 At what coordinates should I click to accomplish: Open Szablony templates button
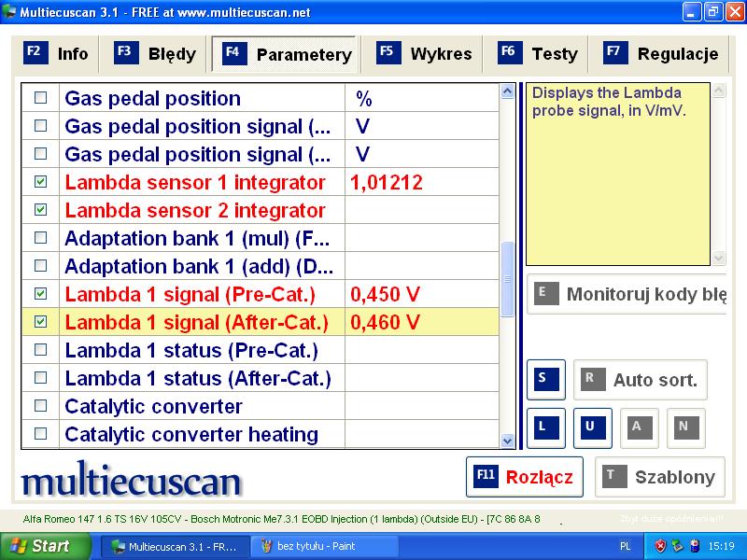pos(660,477)
